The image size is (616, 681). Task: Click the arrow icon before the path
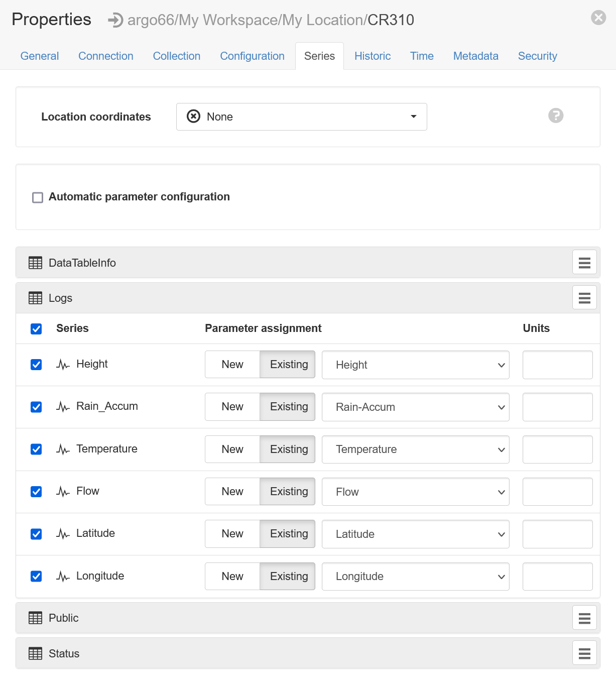pyautogui.click(x=115, y=20)
